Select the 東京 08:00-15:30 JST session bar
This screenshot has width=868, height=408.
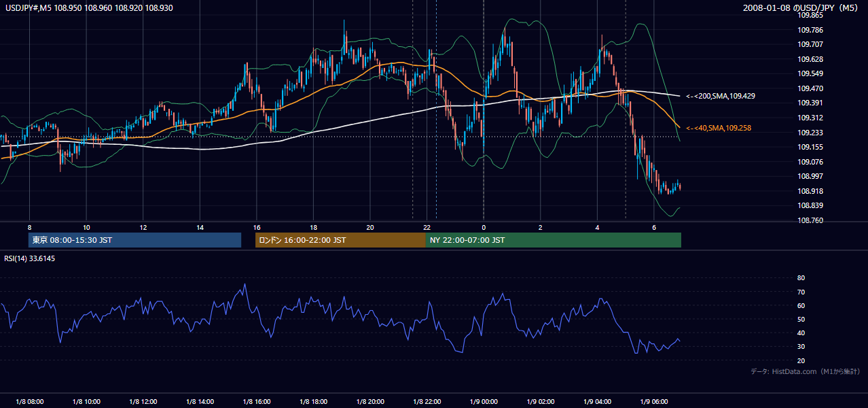[x=134, y=240]
